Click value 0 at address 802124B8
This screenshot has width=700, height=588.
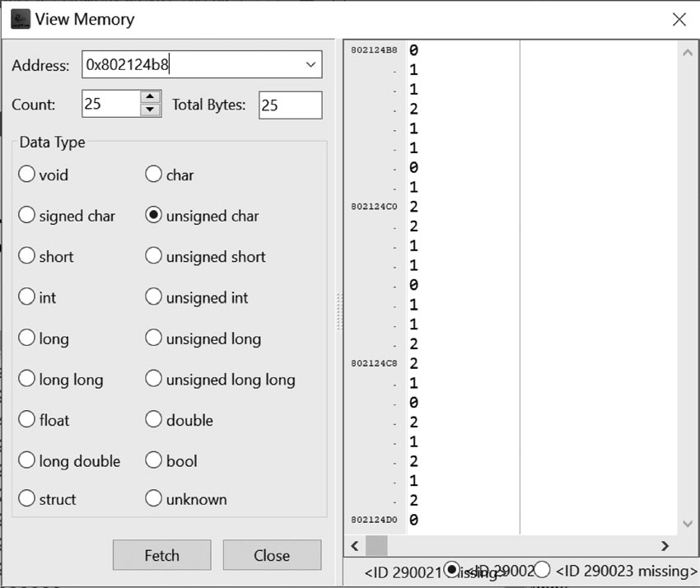pyautogui.click(x=414, y=50)
